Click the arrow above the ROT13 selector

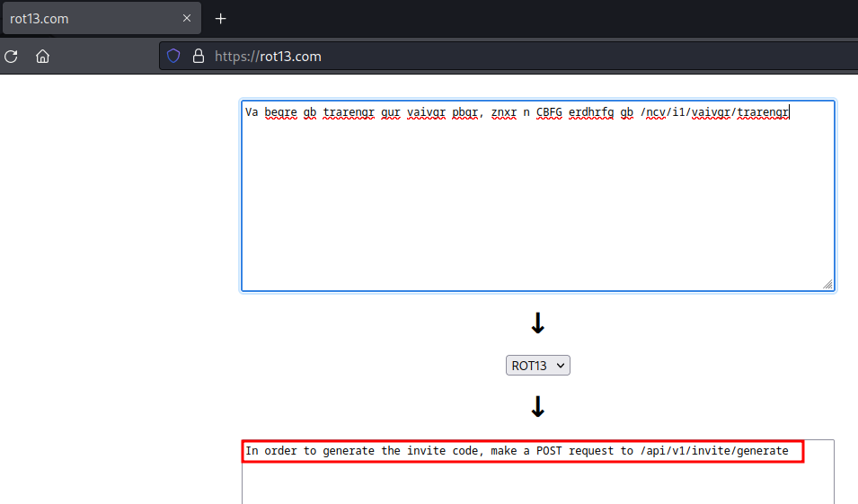coord(537,324)
